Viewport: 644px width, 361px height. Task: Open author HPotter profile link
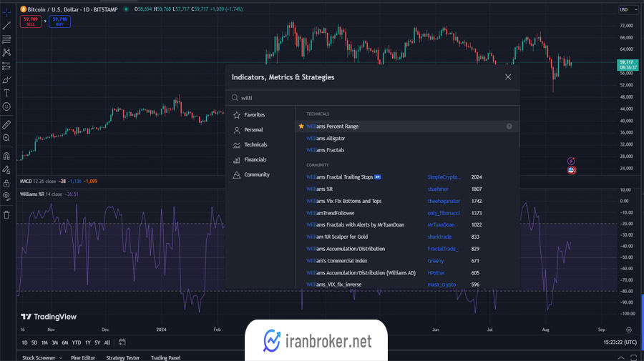pyautogui.click(x=436, y=273)
